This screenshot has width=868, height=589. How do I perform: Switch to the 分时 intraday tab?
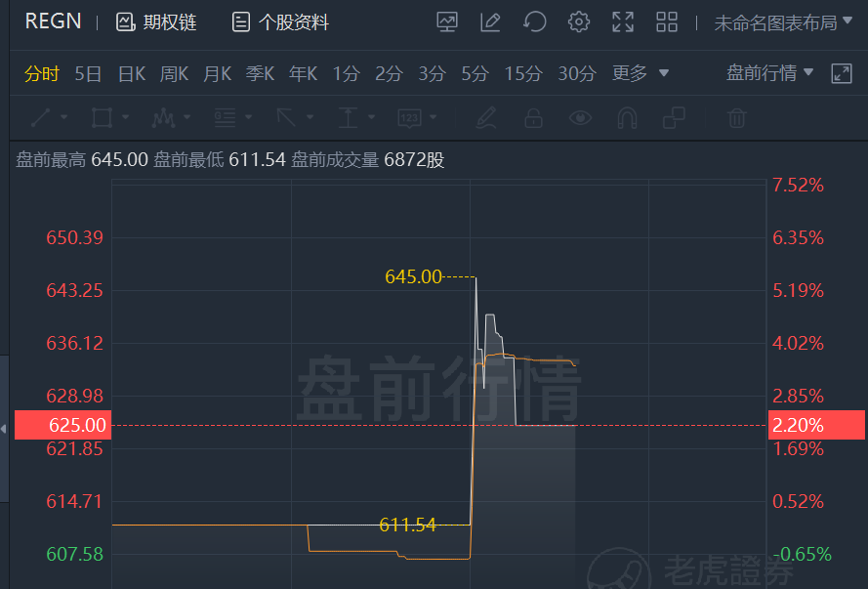tap(42, 73)
